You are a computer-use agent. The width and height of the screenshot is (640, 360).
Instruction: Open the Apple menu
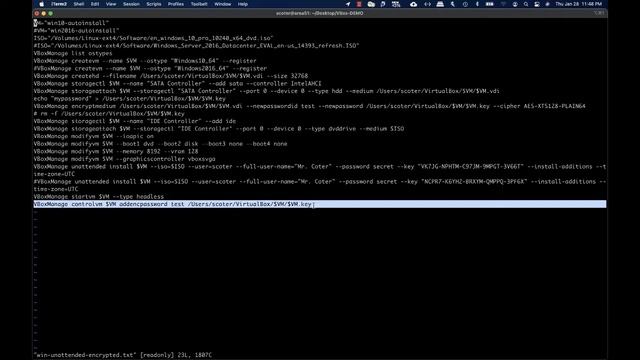click(41, 4)
